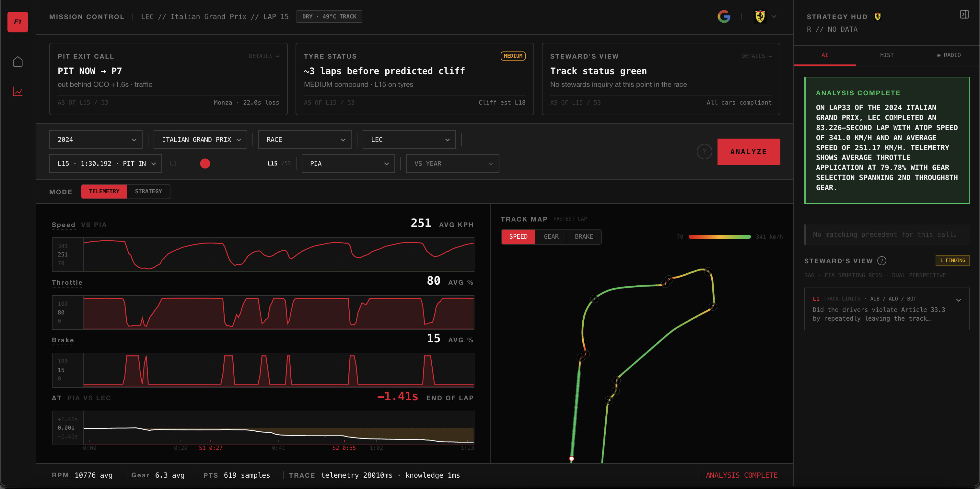Screen dimensions: 980x489
Task: Click the red F1 logo icon
Action: tap(18, 22)
